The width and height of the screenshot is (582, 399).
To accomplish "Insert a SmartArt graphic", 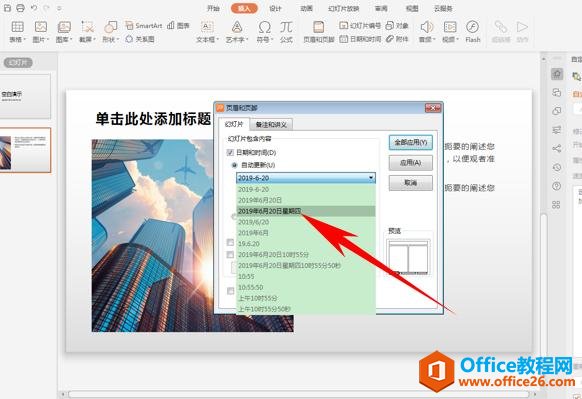I will [144, 26].
